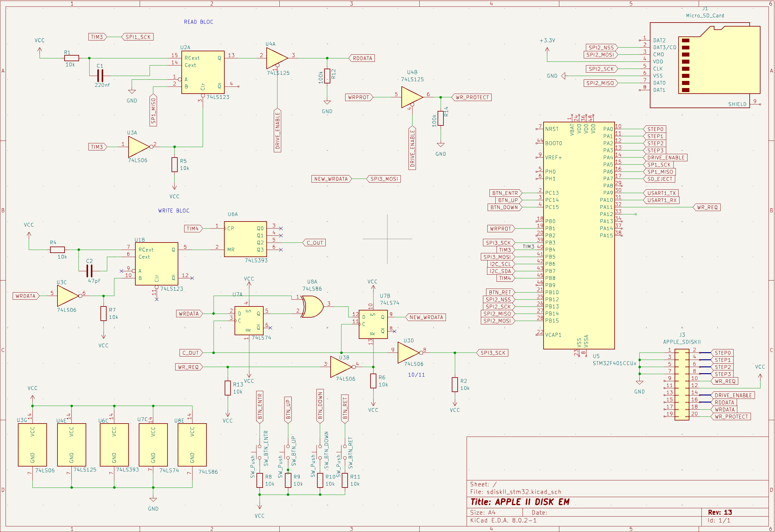The height and width of the screenshot is (532, 775).
Task: Select capacitor C2 47pF
Action: pos(89,271)
